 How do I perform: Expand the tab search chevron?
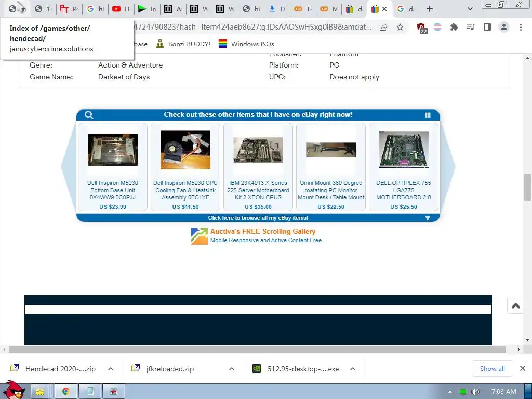coord(470,9)
